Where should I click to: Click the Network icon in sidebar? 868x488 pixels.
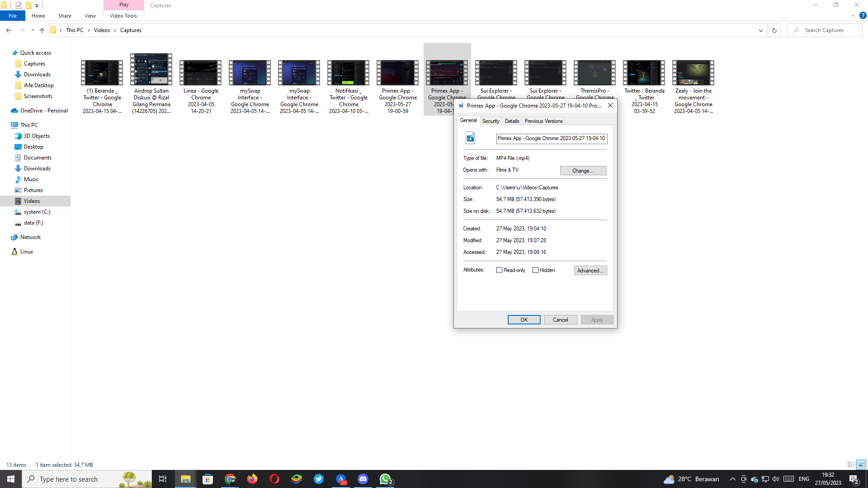[x=14, y=237]
